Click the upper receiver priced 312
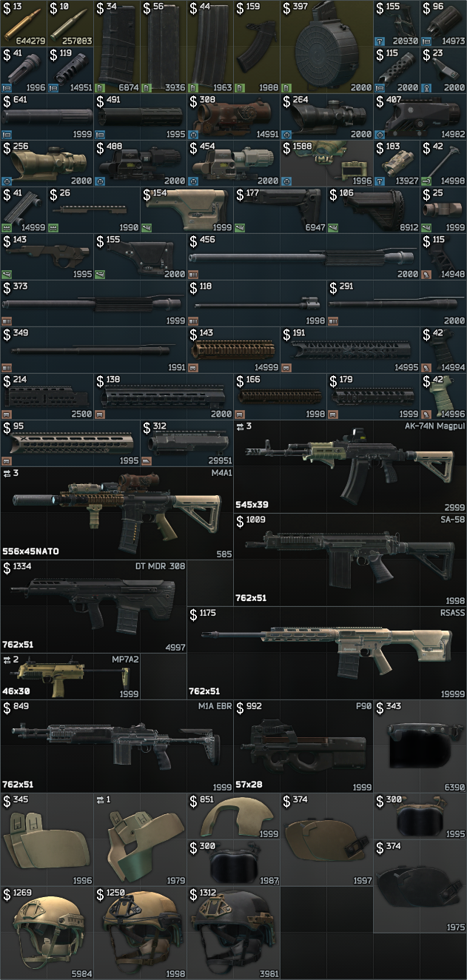 coord(186,443)
